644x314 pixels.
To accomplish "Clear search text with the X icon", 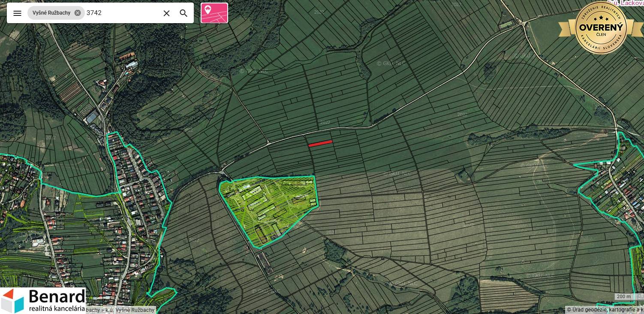I will (x=166, y=13).
